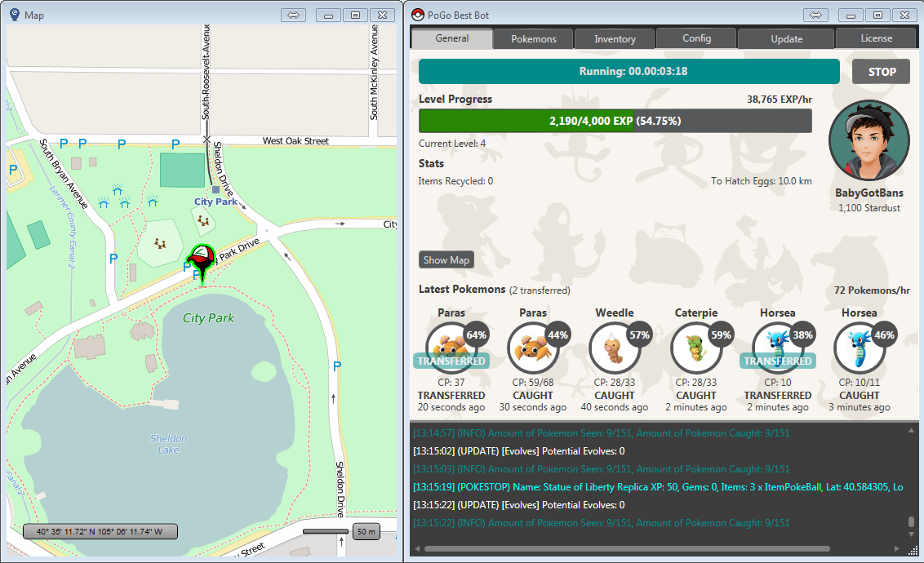Click the Pokeball icon in bot title bar
The image size is (924, 563).
pyautogui.click(x=418, y=15)
